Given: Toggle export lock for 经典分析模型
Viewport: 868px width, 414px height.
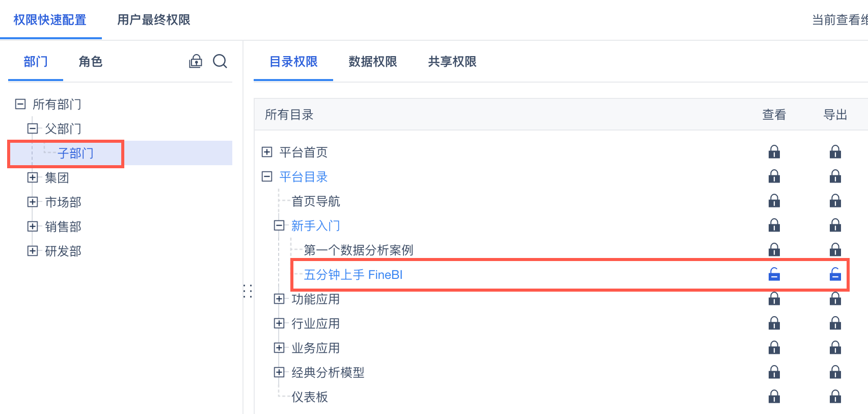Looking at the screenshot, I should pyautogui.click(x=835, y=372).
